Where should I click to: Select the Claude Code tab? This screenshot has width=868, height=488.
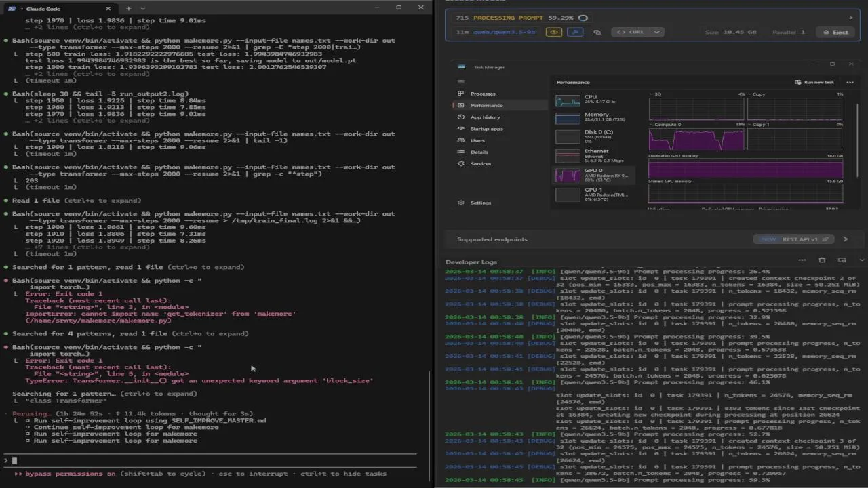tap(59, 8)
